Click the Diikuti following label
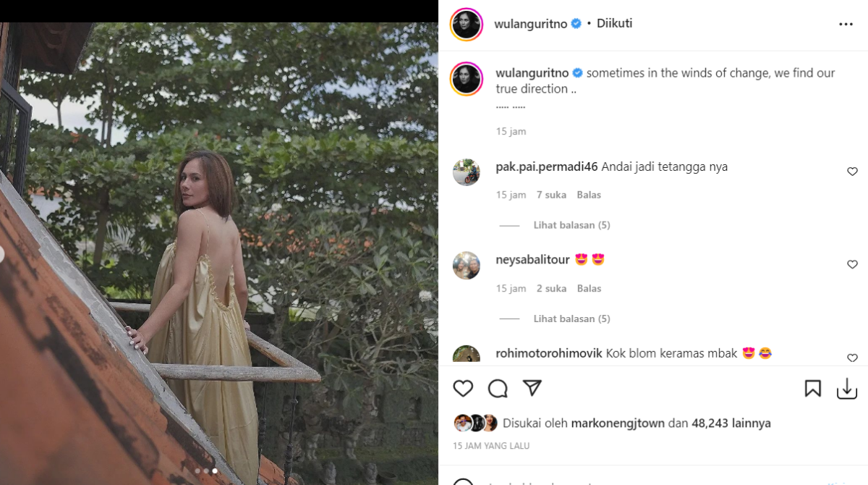This screenshot has height=485, width=868. tap(614, 22)
